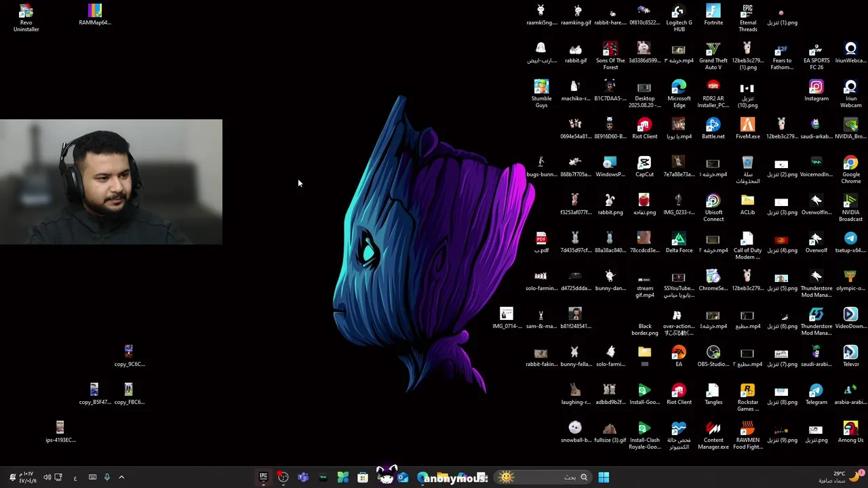Viewport: 868px width, 488px height.
Task: Open the Eternal Threads shortcut
Action: (x=747, y=18)
